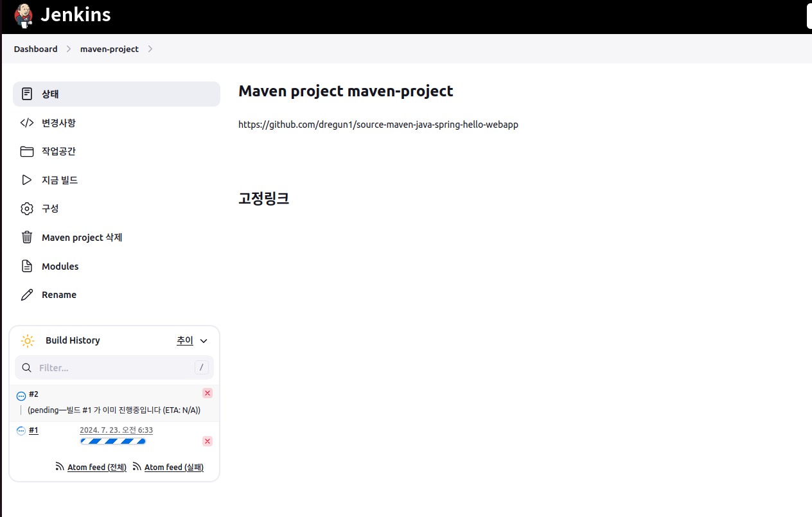Click the Rename pencil icon
812x517 pixels.
27,295
